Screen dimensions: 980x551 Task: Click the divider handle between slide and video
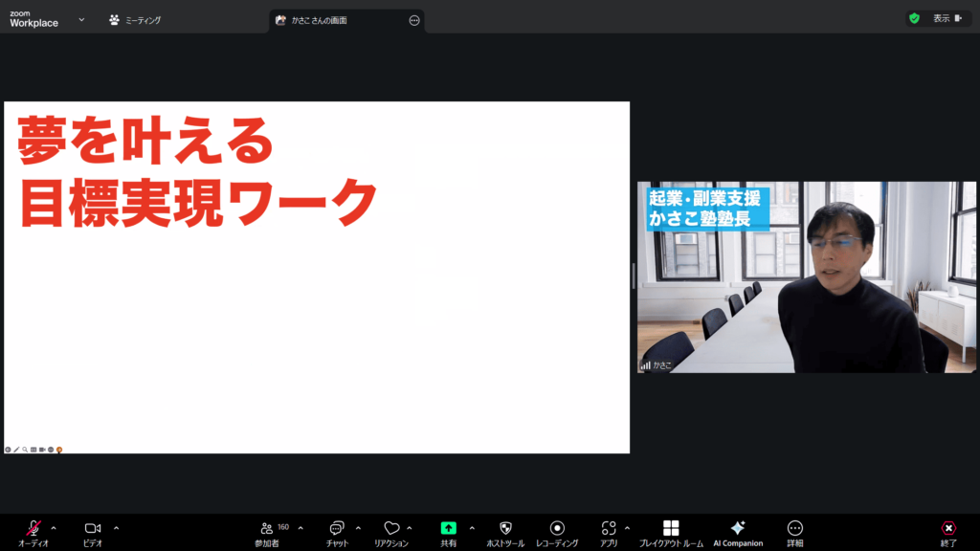point(634,276)
